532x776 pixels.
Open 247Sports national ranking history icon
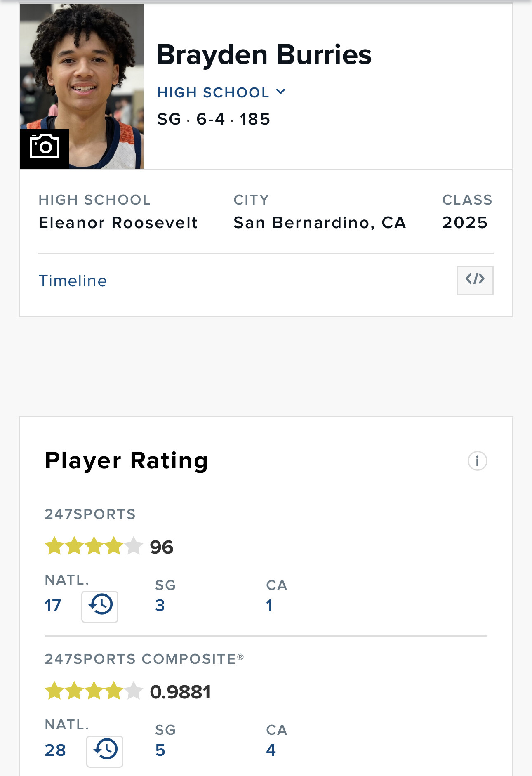100,606
